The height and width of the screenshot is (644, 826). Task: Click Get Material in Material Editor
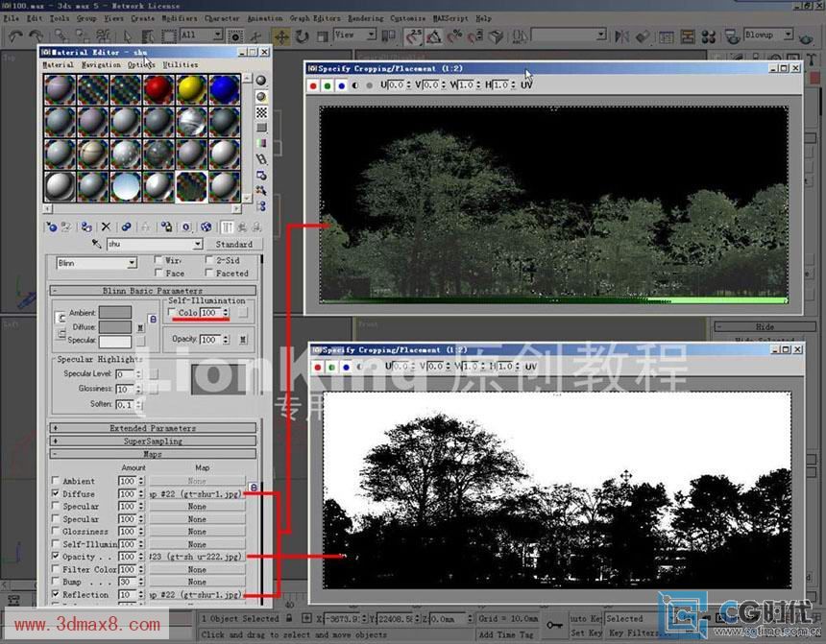coord(52,227)
